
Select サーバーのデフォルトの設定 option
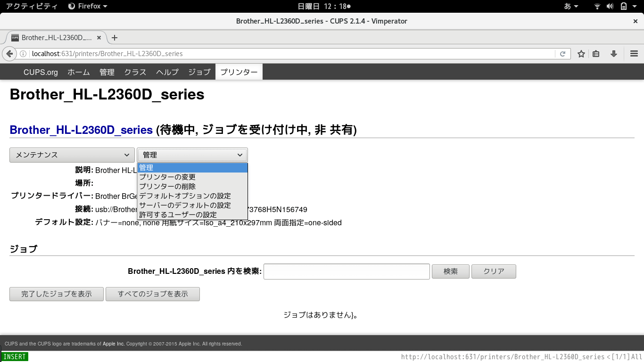click(x=192, y=206)
